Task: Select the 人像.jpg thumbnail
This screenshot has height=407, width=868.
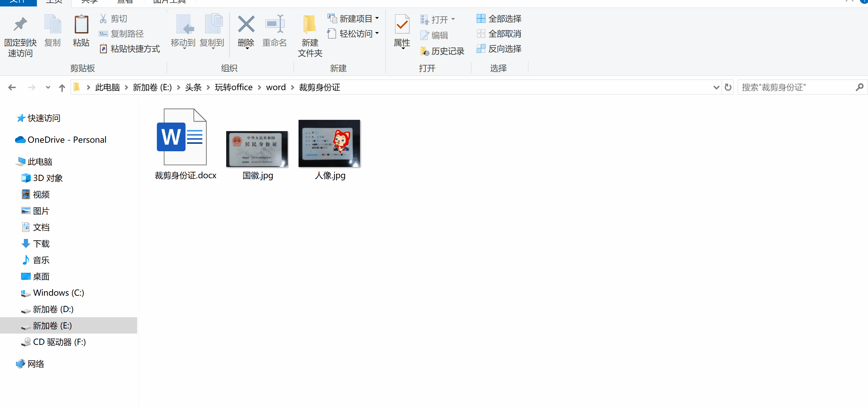Action: coord(329,144)
